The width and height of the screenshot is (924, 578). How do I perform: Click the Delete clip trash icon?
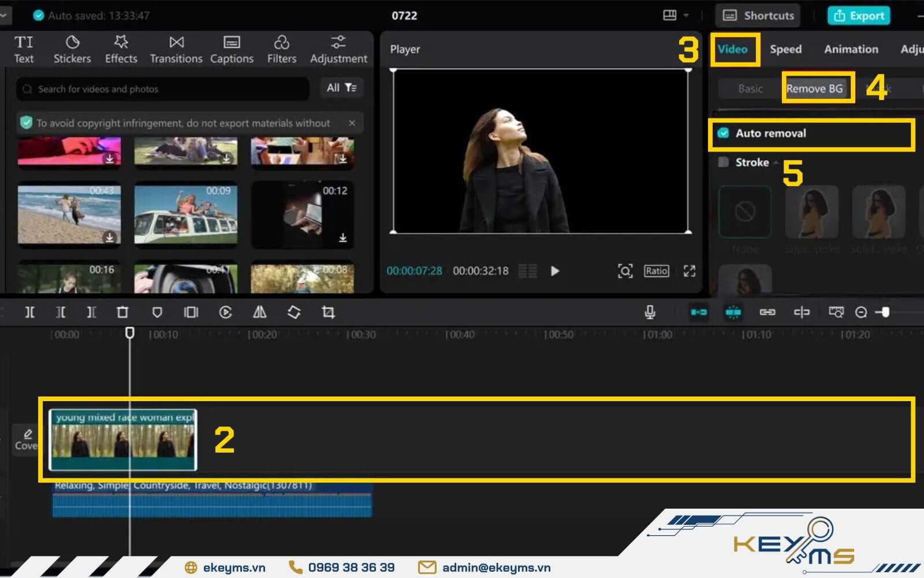122,312
